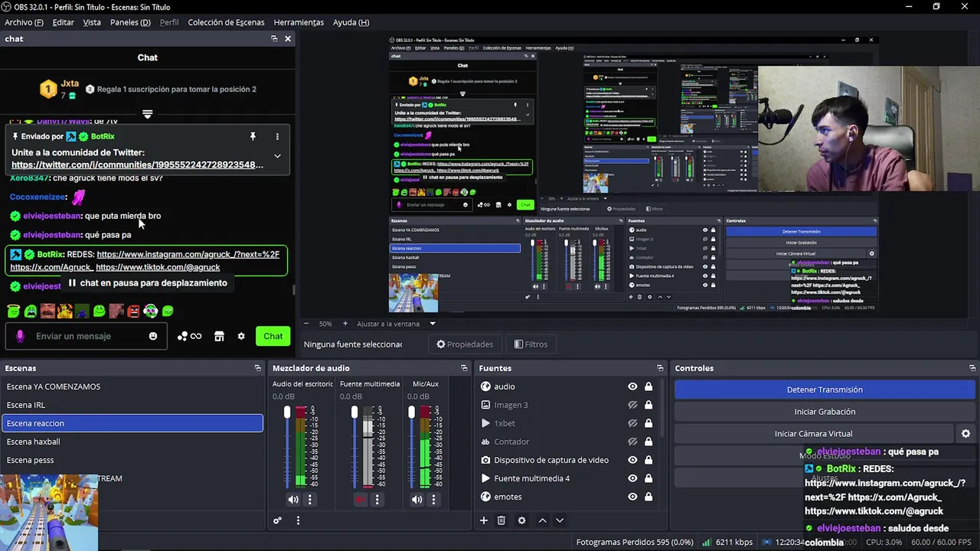Image resolution: width=980 pixels, height=551 pixels.
Task: Toggle visibility of audio source
Action: pos(632,386)
